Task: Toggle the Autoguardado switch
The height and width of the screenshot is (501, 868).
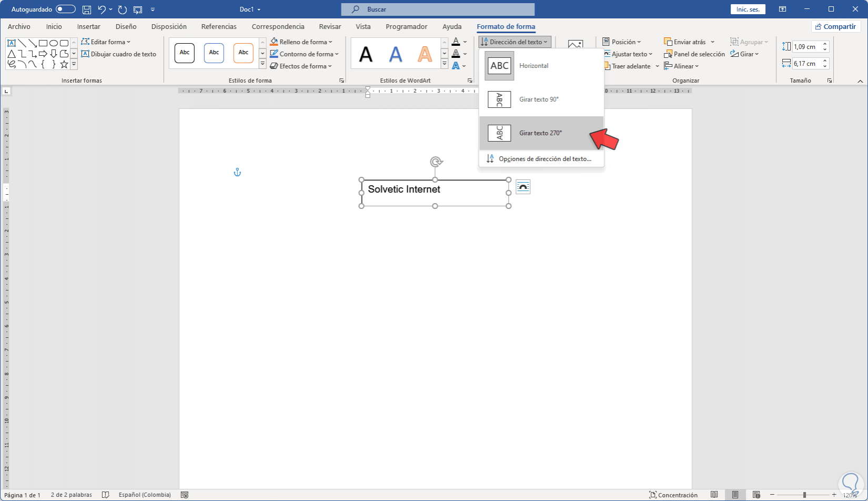Action: (66, 9)
